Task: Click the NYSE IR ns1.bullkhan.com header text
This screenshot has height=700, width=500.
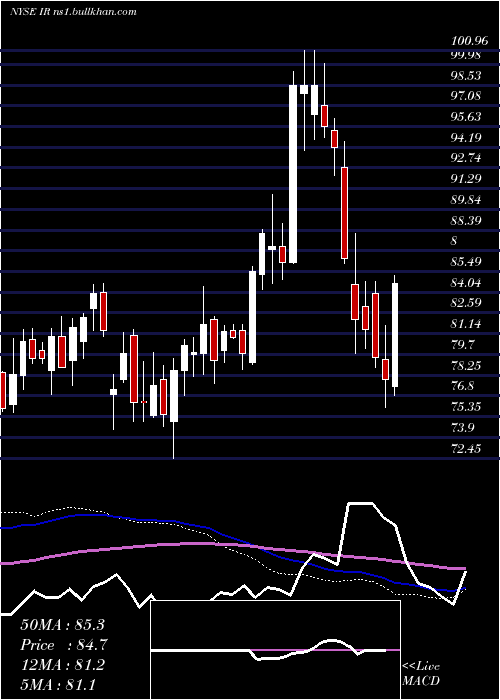Action: 73,12
